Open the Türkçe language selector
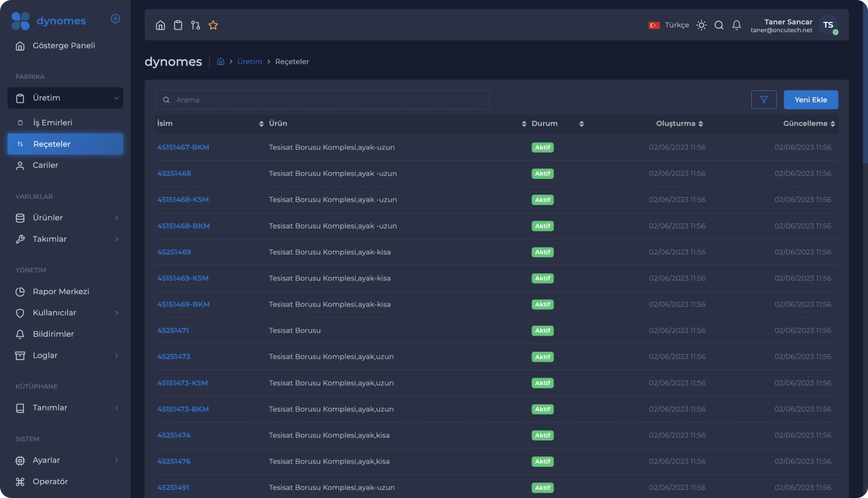868x498 pixels. click(x=669, y=25)
